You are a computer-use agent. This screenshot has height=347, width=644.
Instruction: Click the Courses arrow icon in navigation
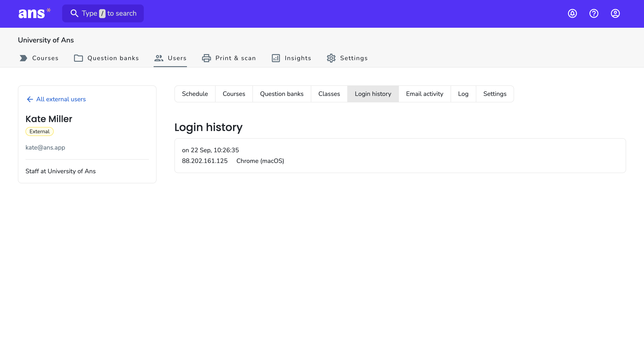tap(23, 58)
